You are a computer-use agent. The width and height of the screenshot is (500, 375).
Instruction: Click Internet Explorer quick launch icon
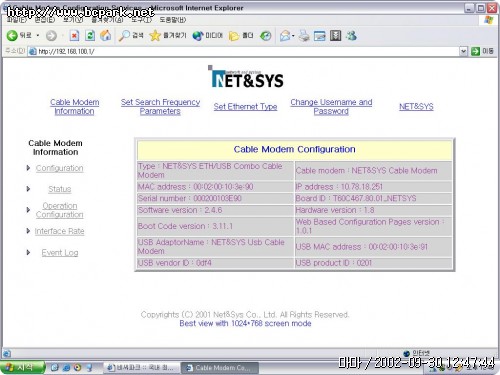click(66, 368)
